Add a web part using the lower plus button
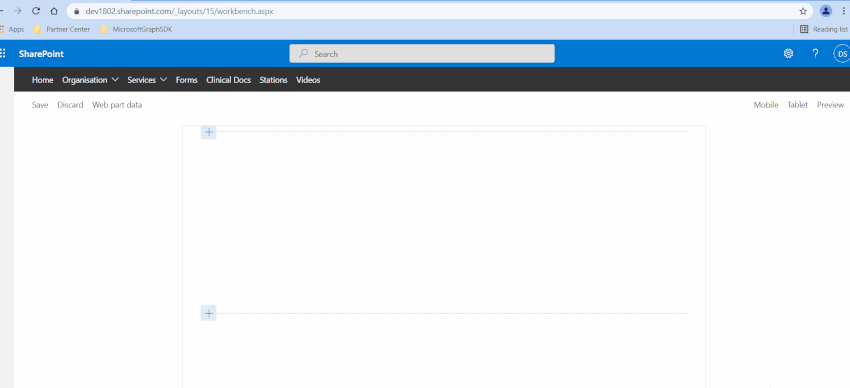The height and width of the screenshot is (388, 850). (209, 313)
